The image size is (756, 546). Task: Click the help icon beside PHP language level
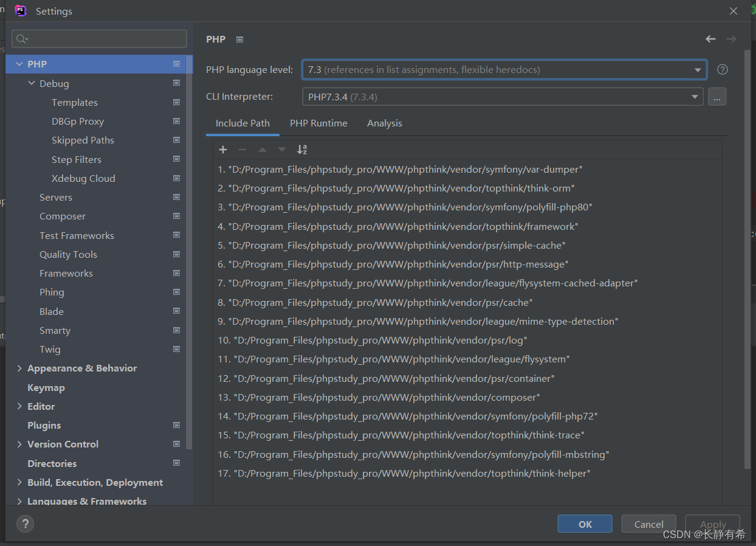pyautogui.click(x=722, y=69)
